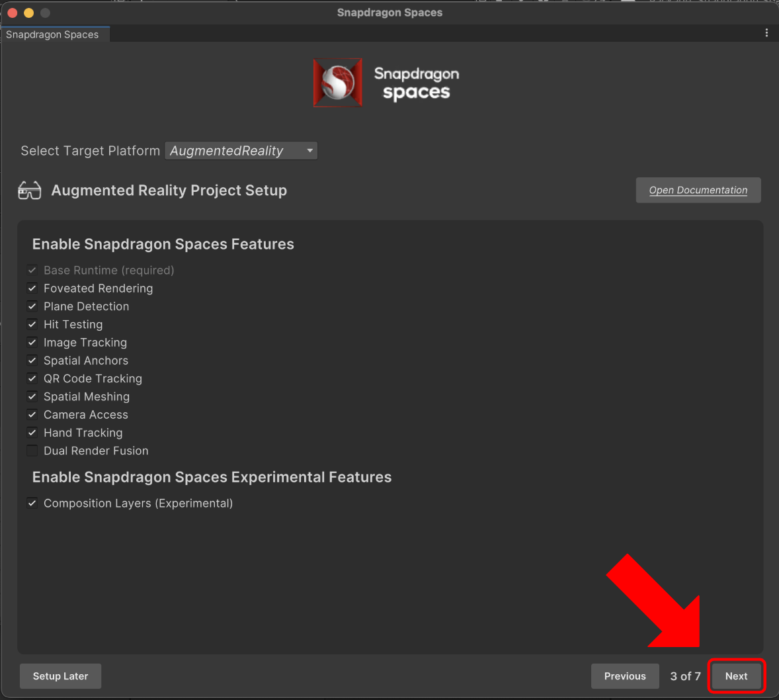Click the AR glasses icon beside Project Setup
779x700 pixels.
pyautogui.click(x=29, y=191)
